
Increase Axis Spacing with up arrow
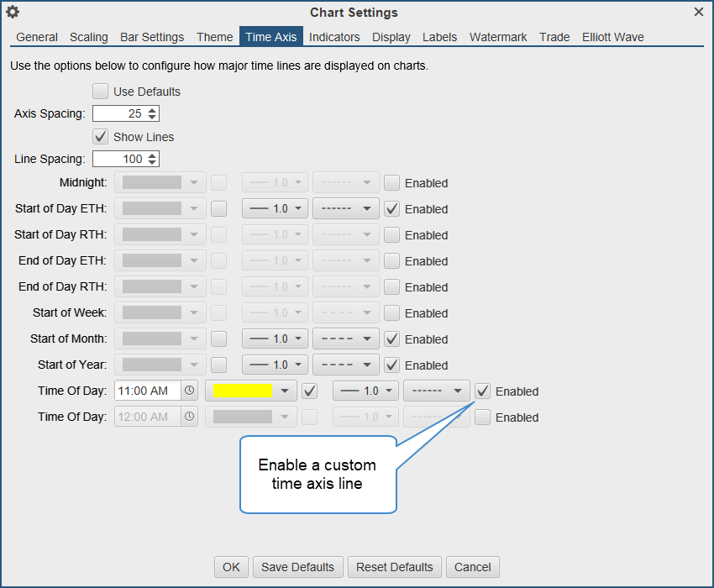pos(152,109)
